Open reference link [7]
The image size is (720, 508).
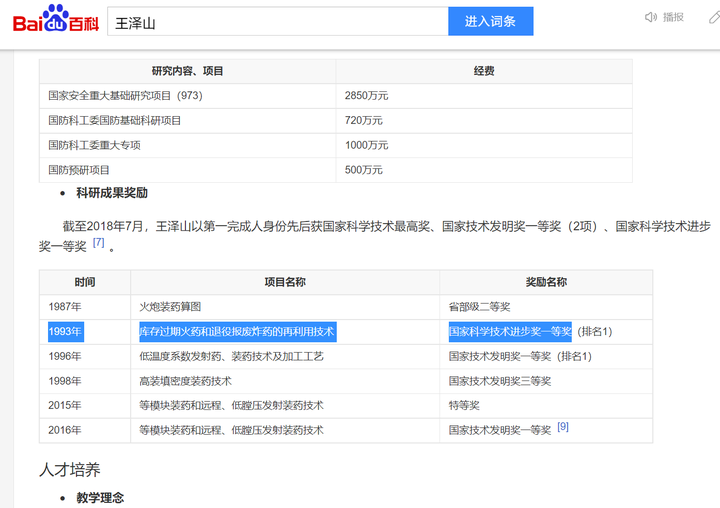99,242
